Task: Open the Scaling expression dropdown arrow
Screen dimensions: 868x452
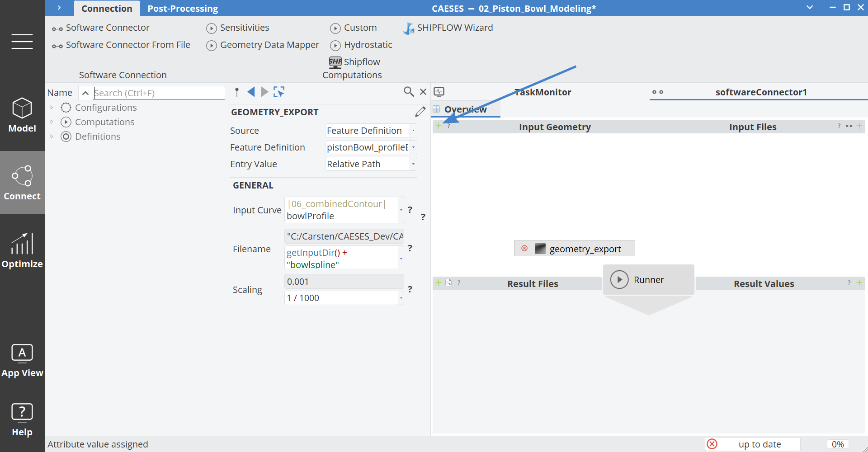Action: click(401, 298)
